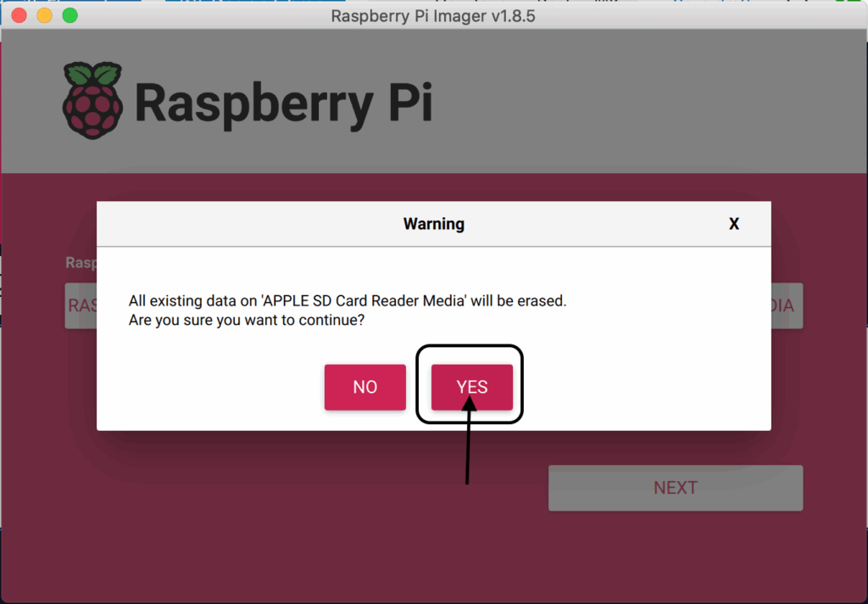Close the Warning dialog with X
This screenshot has width=868, height=604.
[x=733, y=224]
